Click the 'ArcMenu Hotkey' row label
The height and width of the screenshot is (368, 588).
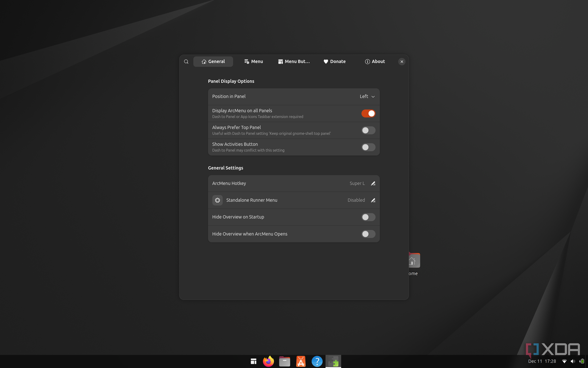[229, 183]
